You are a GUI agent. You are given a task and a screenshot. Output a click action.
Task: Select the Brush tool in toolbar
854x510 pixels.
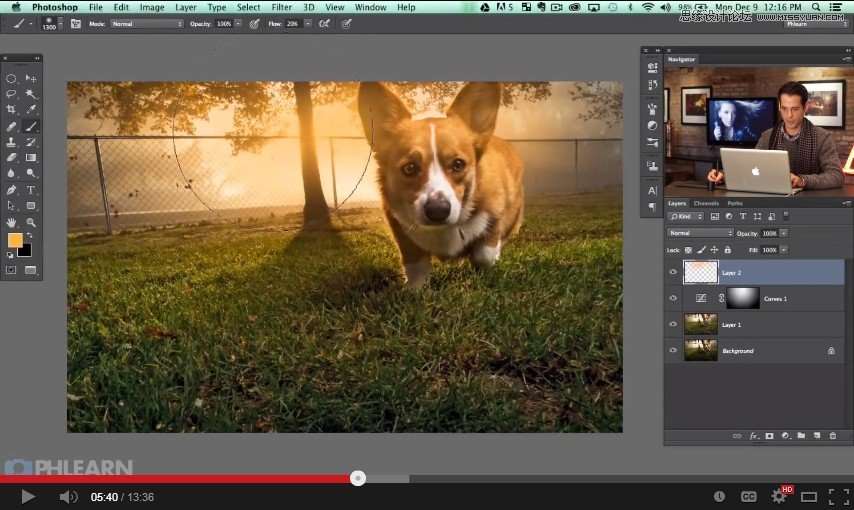(x=31, y=126)
